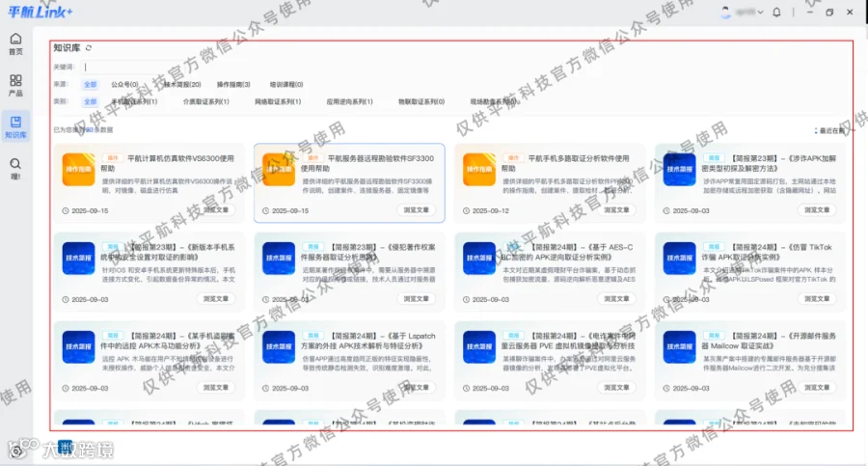
Task: Click 浏览文章 on 手机多路取证分析软件 card
Action: [x=616, y=210]
